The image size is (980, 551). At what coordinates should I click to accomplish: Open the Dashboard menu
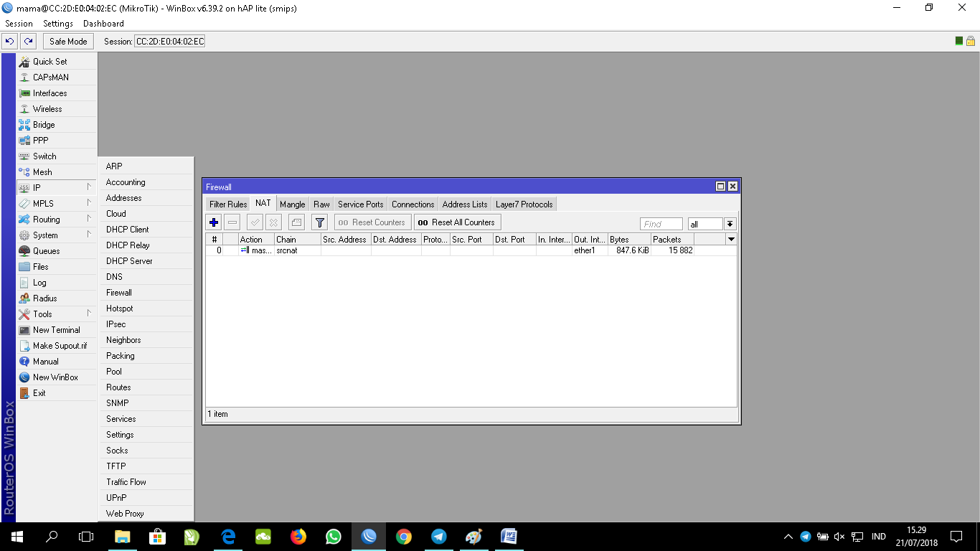pyautogui.click(x=104, y=24)
